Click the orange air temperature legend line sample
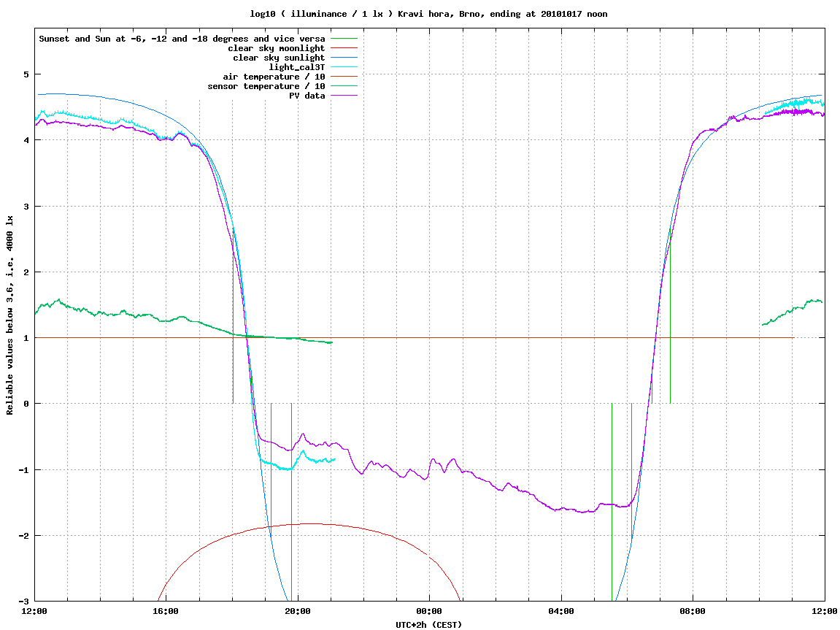Screen dimensions: 840x630 tap(344, 77)
